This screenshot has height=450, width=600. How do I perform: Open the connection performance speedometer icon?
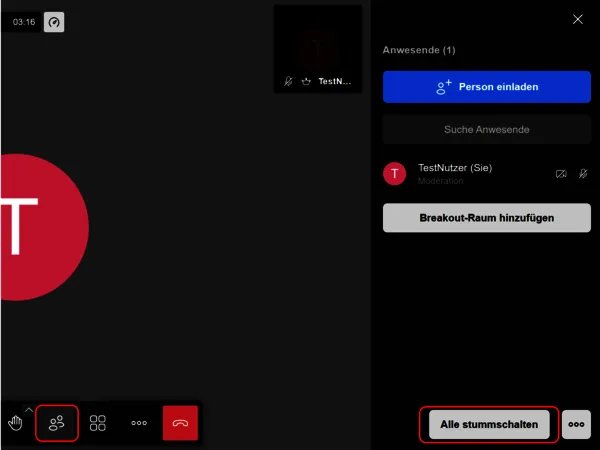pyautogui.click(x=54, y=22)
